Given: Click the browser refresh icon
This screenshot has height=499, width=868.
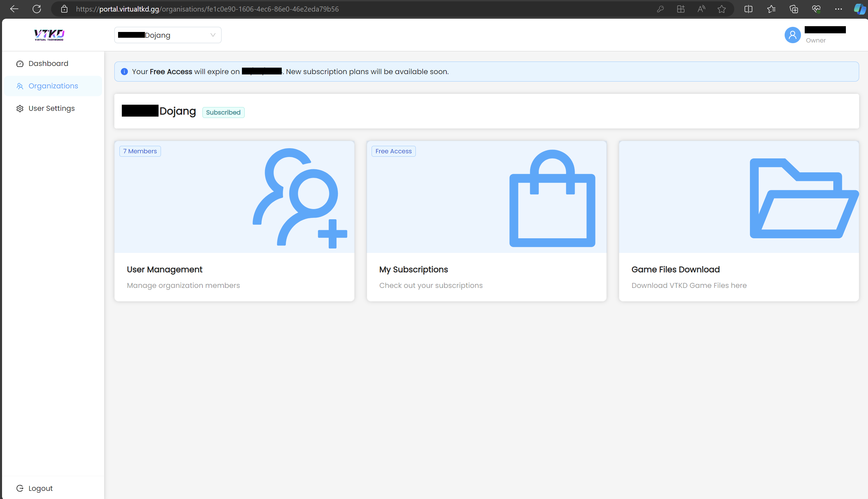Looking at the screenshot, I should coord(37,9).
